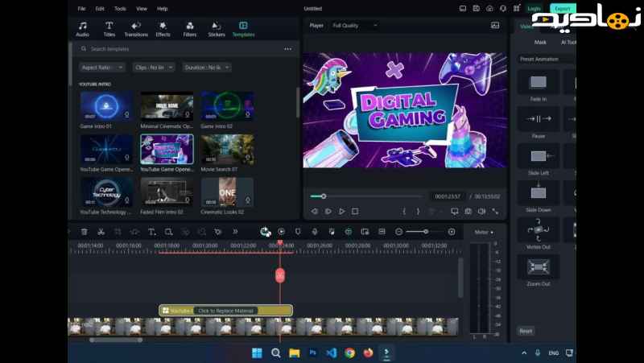The image size is (644, 363).
Task: Click the Export button
Action: pyautogui.click(x=563, y=9)
